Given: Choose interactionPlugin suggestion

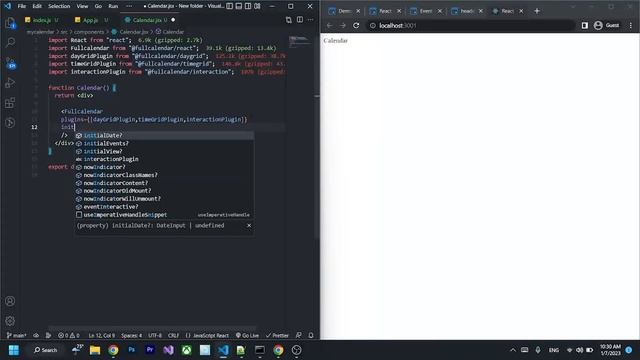Looking at the screenshot, I should [164, 159].
